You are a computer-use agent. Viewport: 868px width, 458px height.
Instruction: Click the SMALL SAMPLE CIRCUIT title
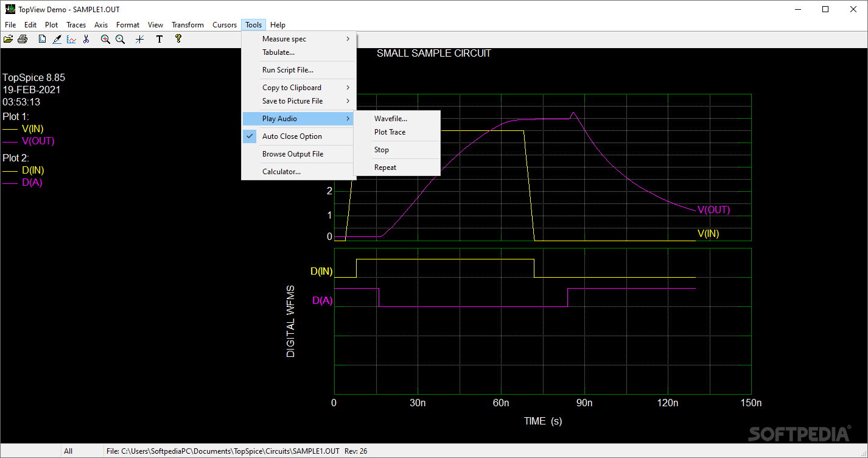[434, 53]
